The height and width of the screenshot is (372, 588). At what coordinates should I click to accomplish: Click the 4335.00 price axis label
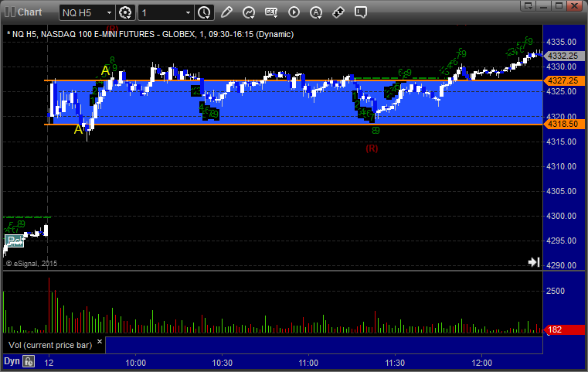coord(562,42)
